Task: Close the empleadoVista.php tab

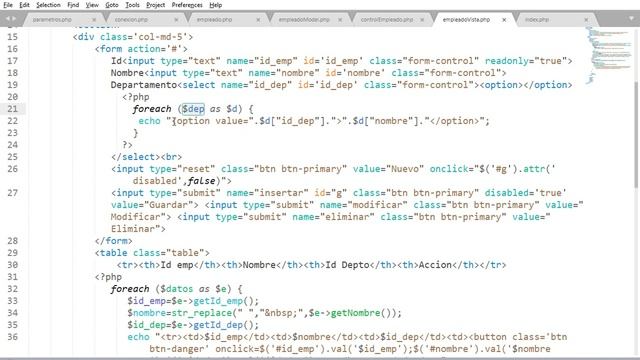Action: [504, 20]
